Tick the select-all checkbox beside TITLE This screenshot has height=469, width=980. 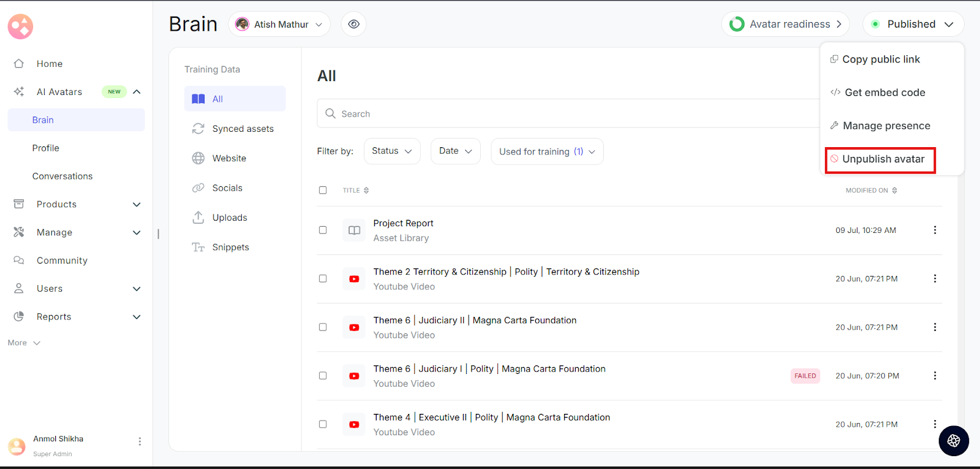323,190
